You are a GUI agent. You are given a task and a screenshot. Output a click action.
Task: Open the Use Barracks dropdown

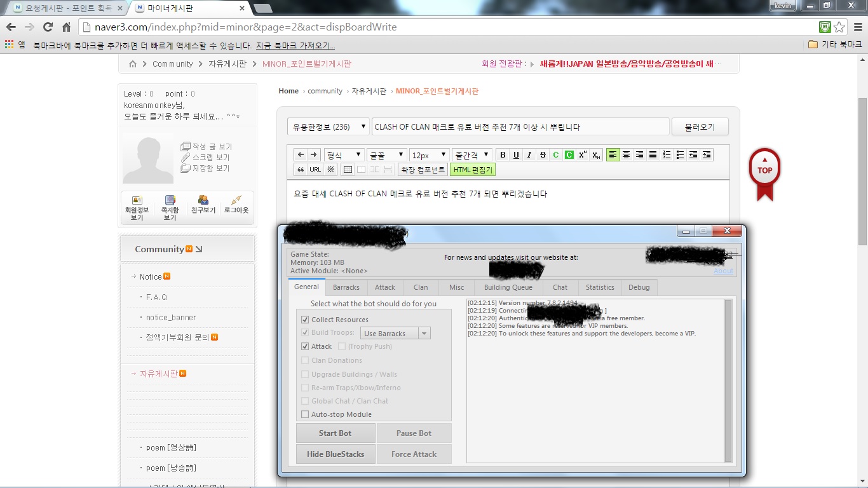click(395, 333)
